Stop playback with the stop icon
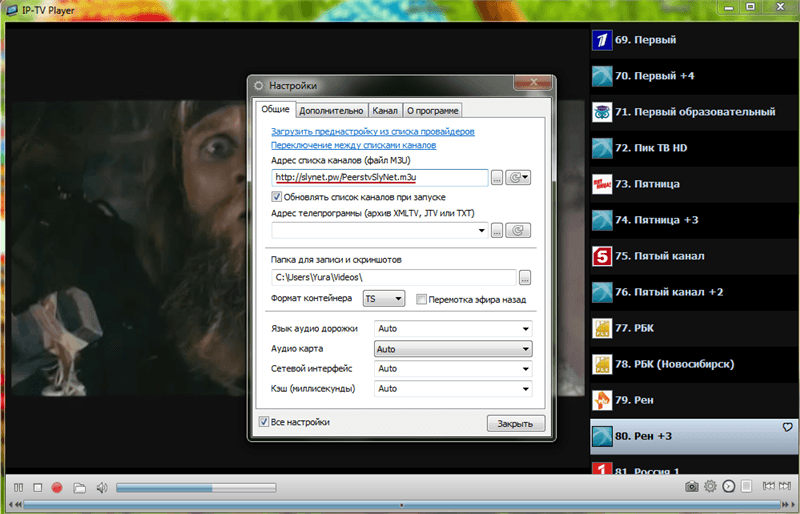Screen dimensions: 800x514 click(38, 487)
